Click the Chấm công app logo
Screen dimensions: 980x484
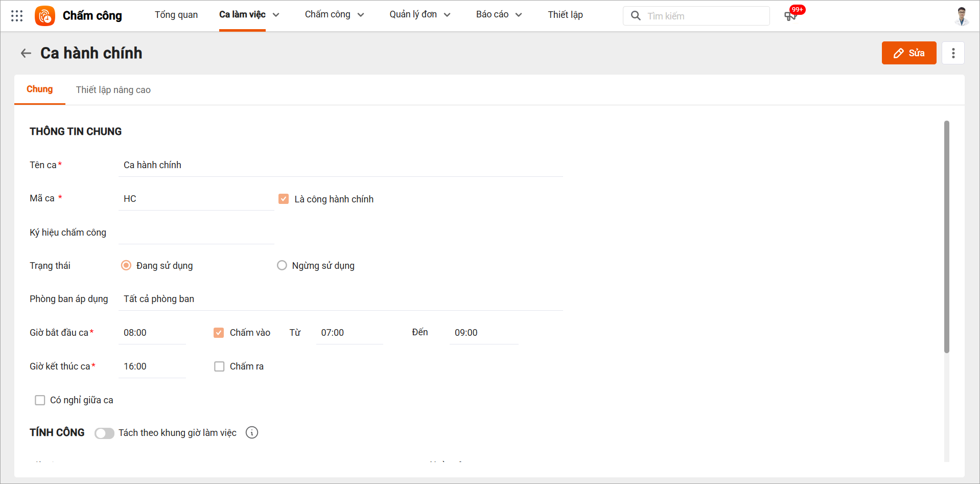click(x=45, y=16)
